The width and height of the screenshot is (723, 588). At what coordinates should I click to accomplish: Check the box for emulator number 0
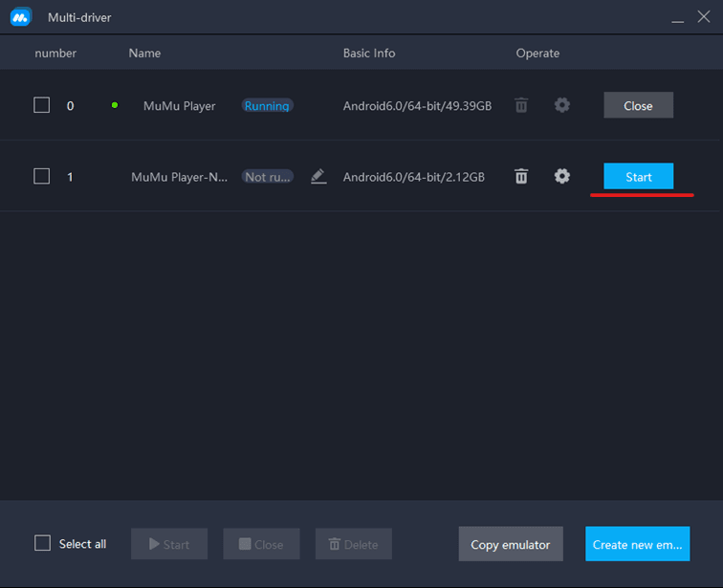pyautogui.click(x=42, y=105)
